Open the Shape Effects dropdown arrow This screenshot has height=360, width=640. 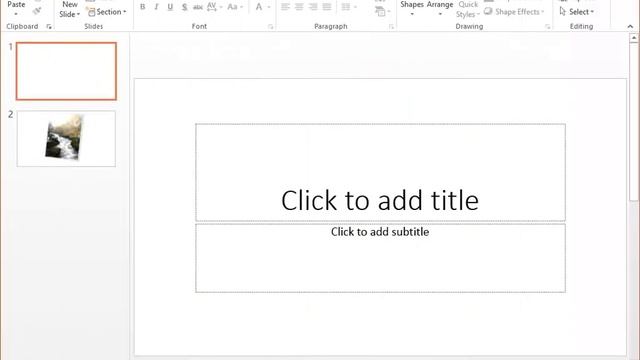(x=542, y=12)
